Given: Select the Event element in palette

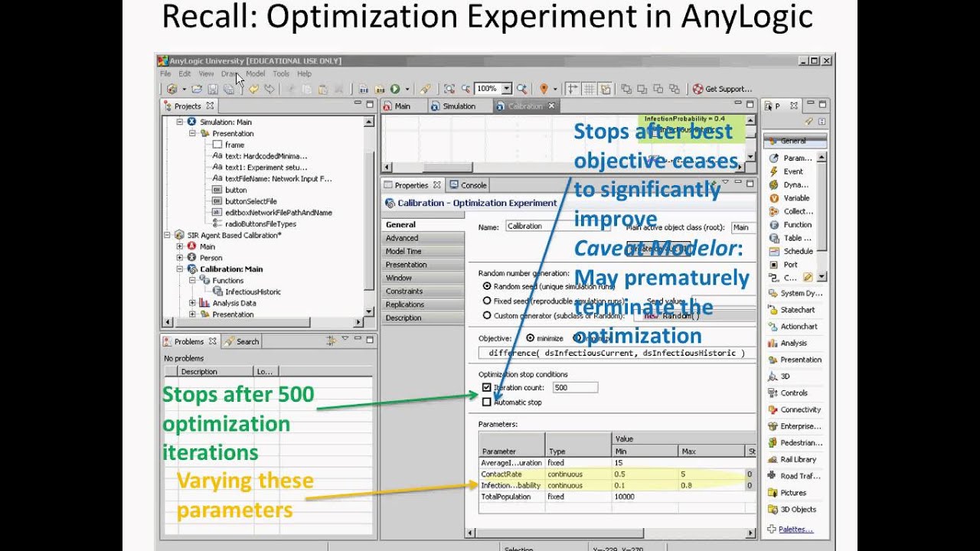Looking at the screenshot, I should coord(786,171).
